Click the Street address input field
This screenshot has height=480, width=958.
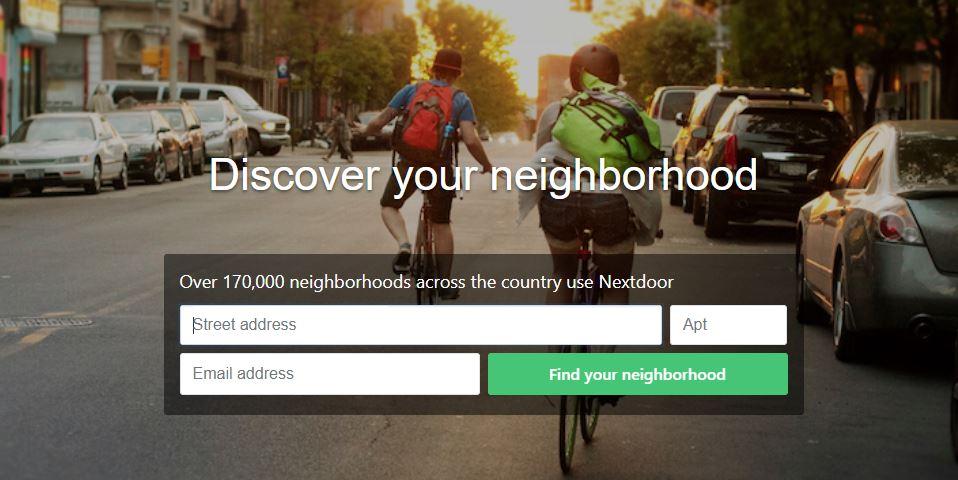tap(420, 325)
